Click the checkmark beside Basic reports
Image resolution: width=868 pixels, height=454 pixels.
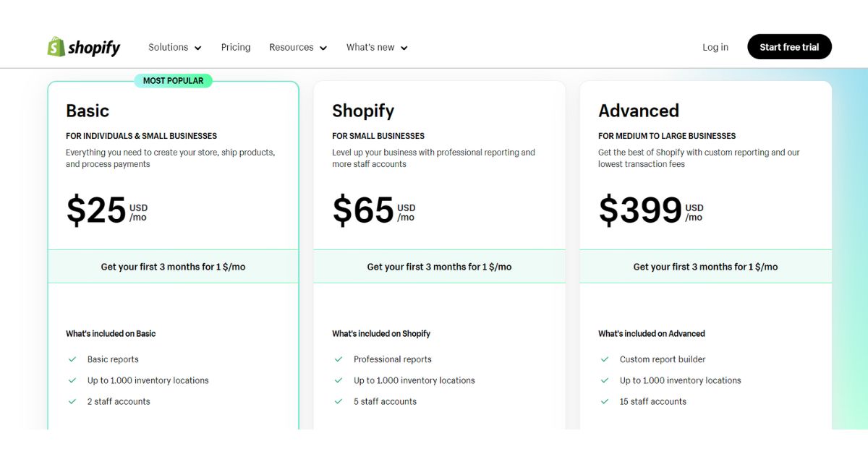click(x=72, y=359)
